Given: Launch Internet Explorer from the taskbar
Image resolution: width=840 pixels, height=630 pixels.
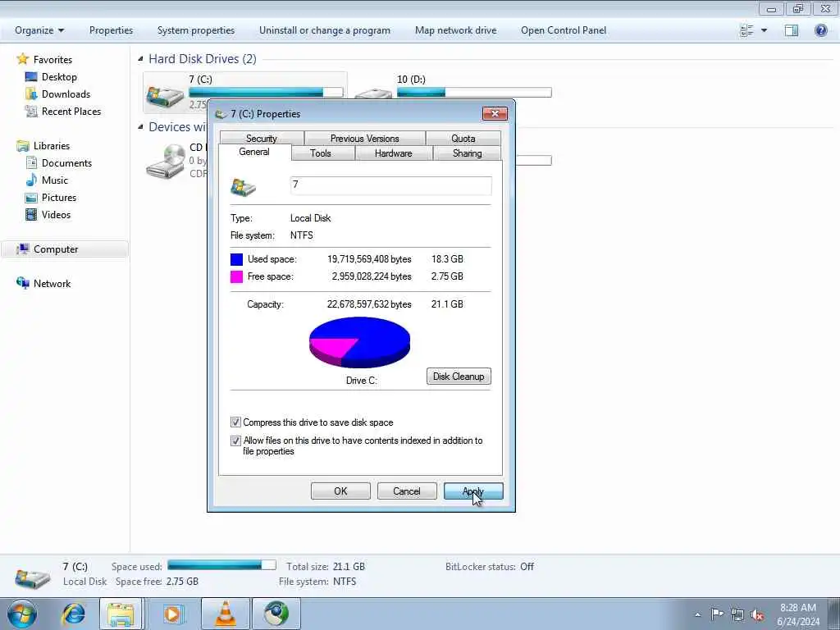Looking at the screenshot, I should tap(72, 614).
